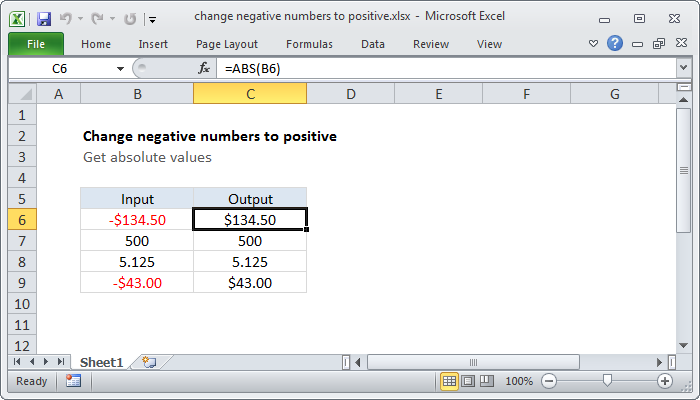Open the Name Box dropdown arrow
This screenshot has height=400, width=700.
pyautogui.click(x=121, y=68)
